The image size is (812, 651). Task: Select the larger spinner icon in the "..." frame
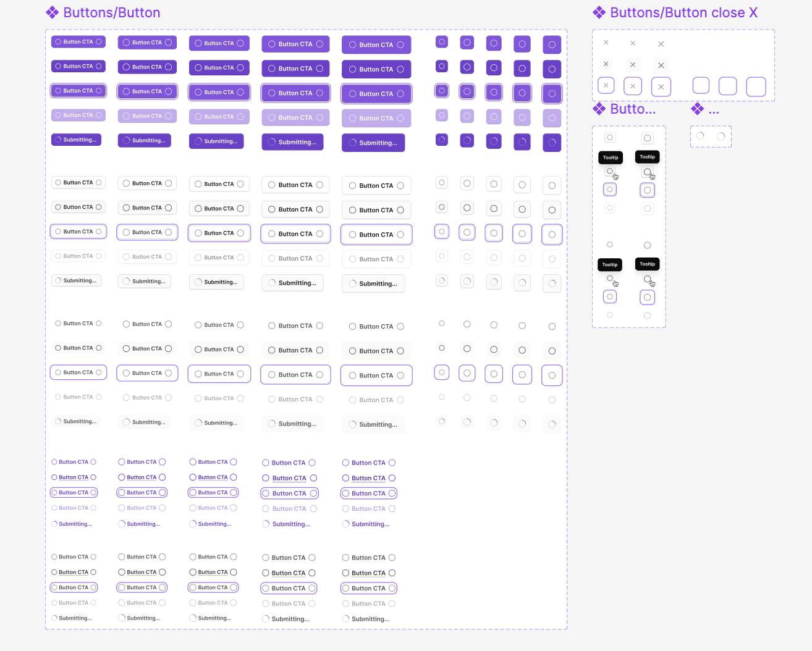pos(721,136)
